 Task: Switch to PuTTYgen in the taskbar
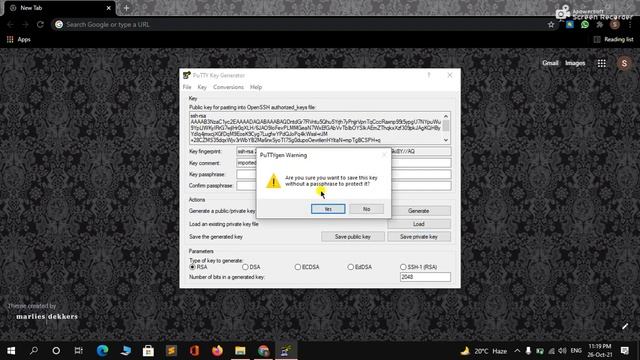pos(286,351)
